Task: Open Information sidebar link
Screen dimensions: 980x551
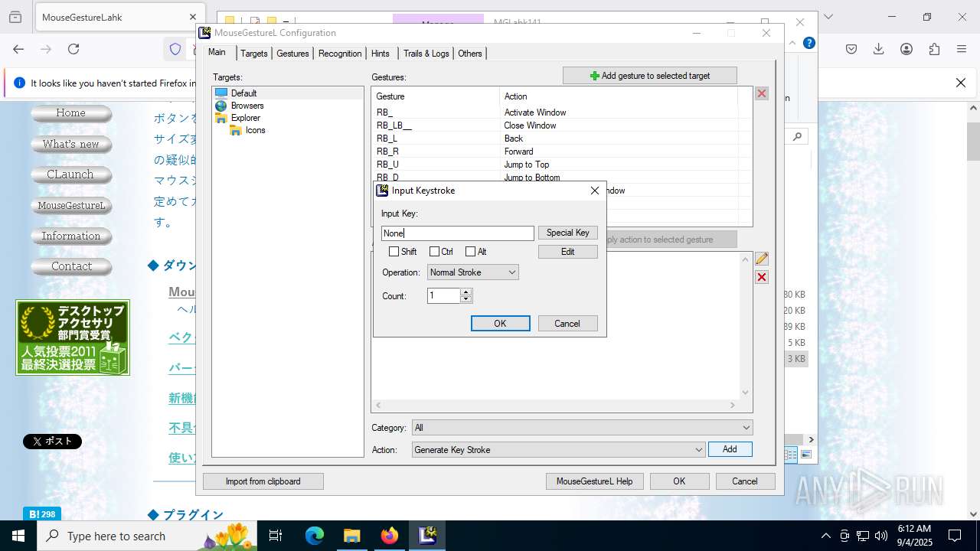Action: coord(71,236)
